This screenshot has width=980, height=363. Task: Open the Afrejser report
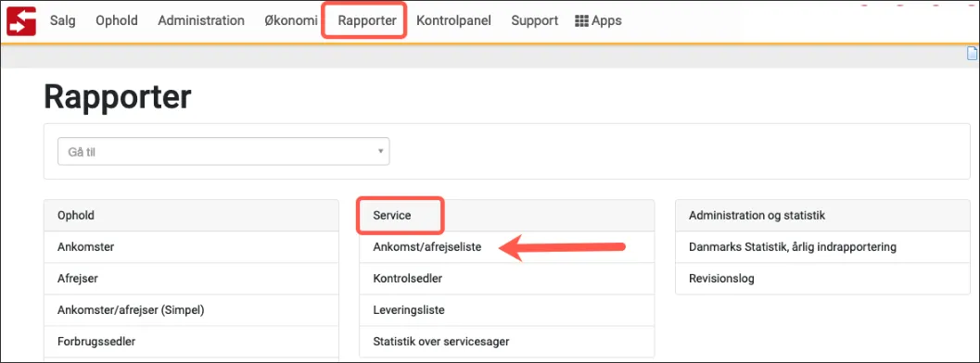coord(191,279)
